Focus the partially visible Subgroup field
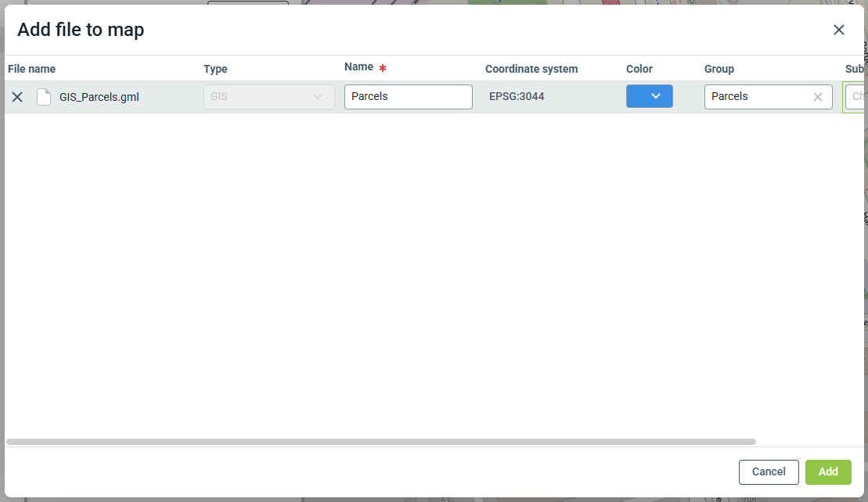 click(856, 97)
